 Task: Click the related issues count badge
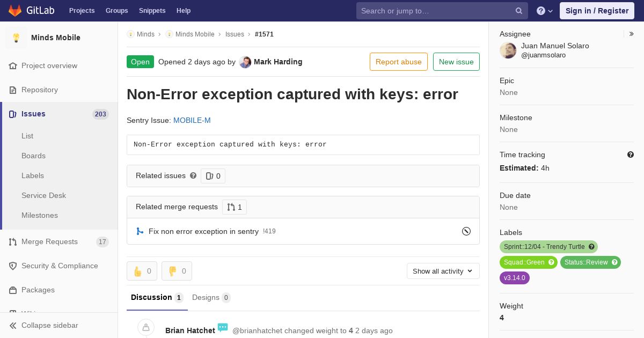pyautogui.click(x=213, y=176)
